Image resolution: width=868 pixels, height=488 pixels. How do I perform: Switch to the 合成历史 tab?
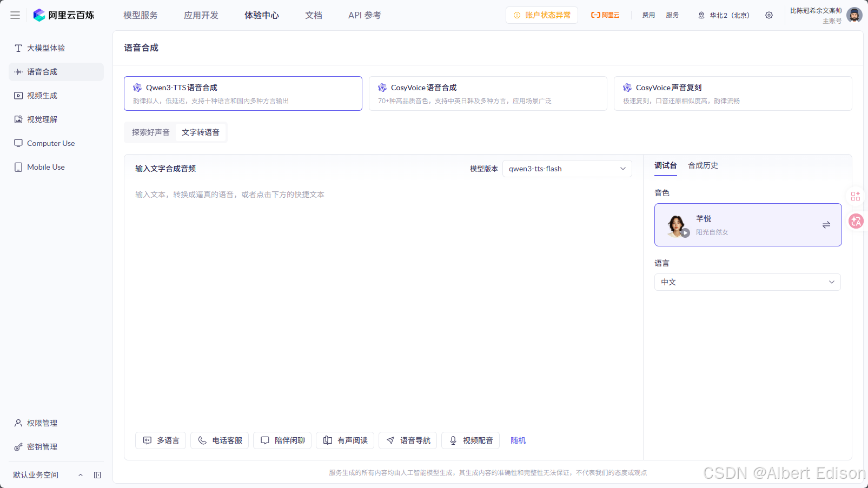[703, 165]
